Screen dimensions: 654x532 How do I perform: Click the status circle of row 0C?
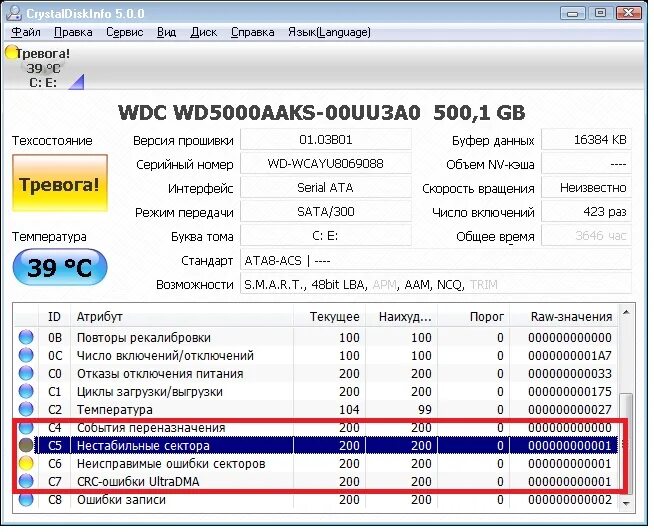(26, 355)
